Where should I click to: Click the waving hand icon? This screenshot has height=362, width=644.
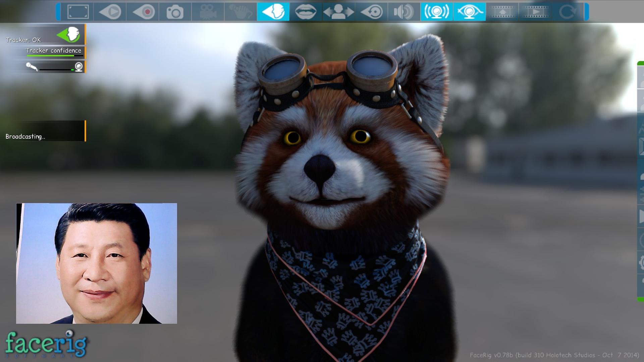point(240,12)
